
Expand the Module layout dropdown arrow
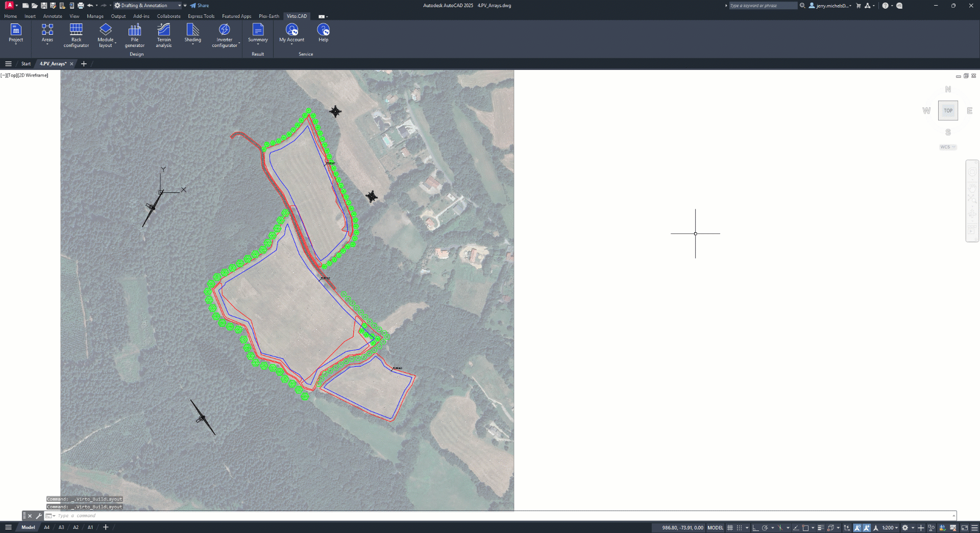(x=115, y=43)
